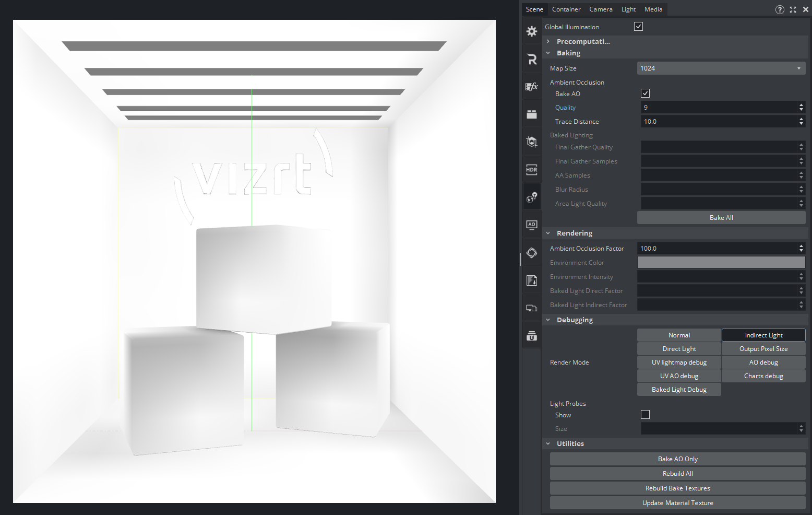Open the fx post-processing sidebar icon
This screenshot has width=812, height=515.
[531, 87]
